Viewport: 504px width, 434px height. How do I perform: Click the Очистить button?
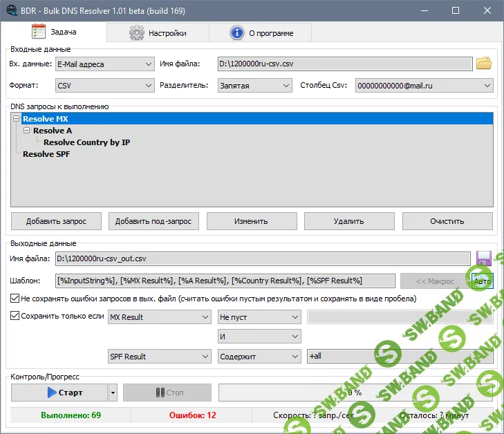pos(447,221)
